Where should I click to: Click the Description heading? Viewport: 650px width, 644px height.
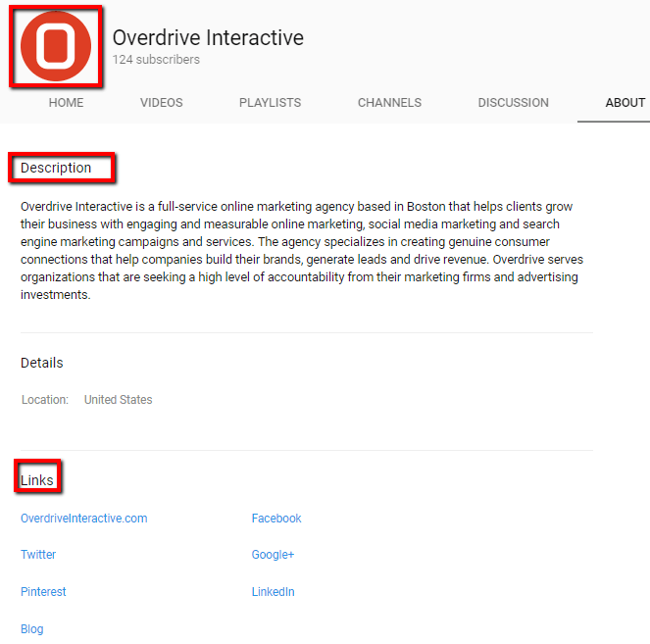coord(56,168)
